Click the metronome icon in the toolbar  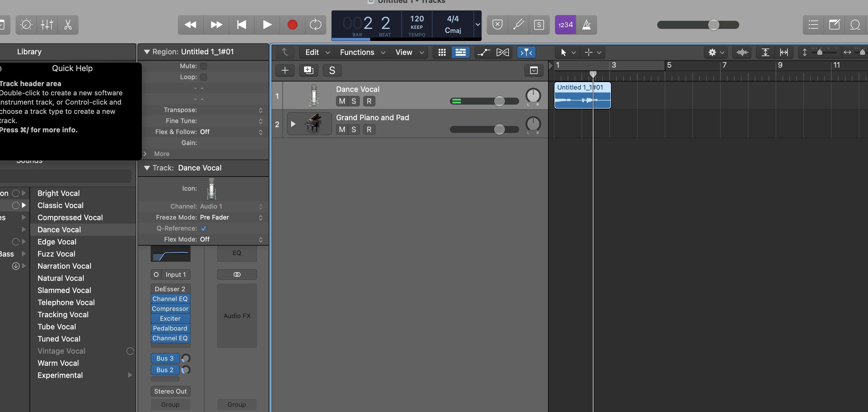[587, 25]
